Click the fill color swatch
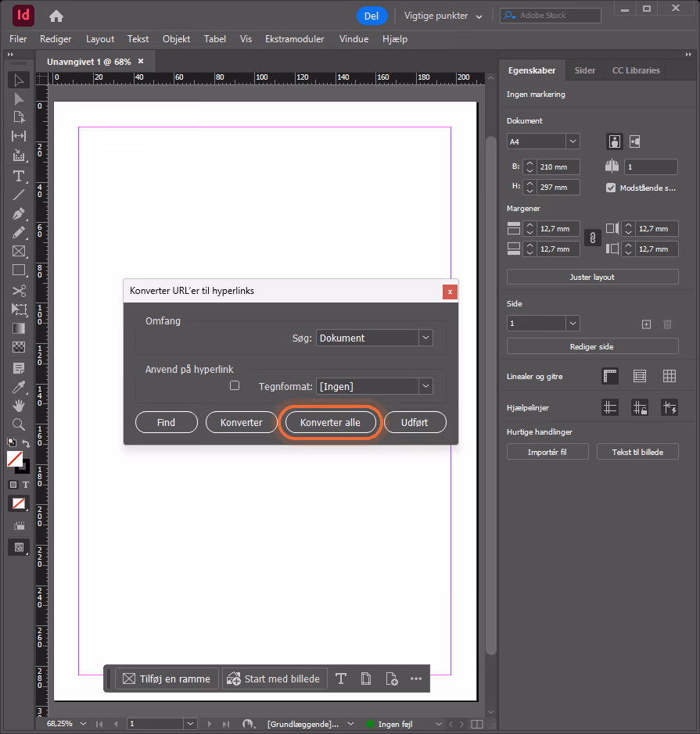The image size is (700, 734). pyautogui.click(x=15, y=459)
